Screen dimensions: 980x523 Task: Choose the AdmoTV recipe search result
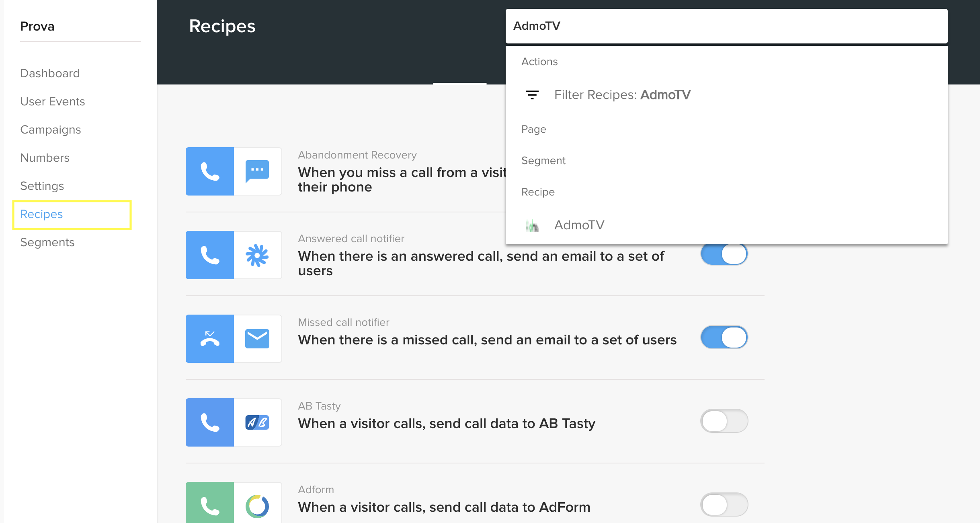[x=727, y=225]
